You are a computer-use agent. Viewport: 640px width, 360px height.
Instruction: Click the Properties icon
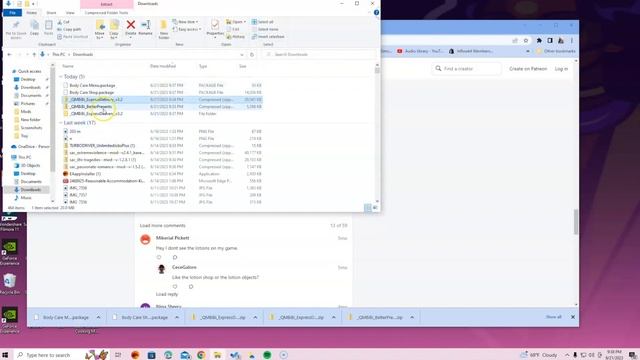pyautogui.click(x=215, y=28)
